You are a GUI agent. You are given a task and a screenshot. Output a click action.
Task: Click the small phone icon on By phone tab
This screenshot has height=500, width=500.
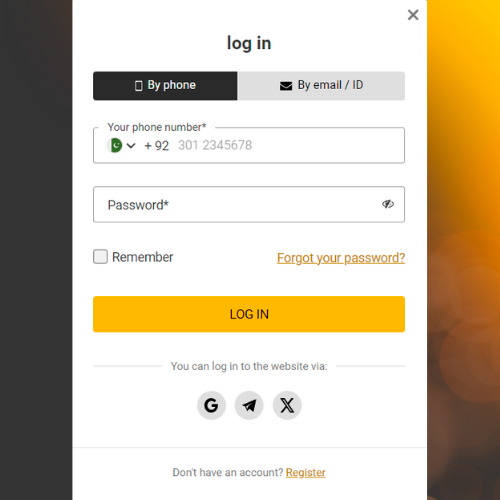tap(138, 86)
